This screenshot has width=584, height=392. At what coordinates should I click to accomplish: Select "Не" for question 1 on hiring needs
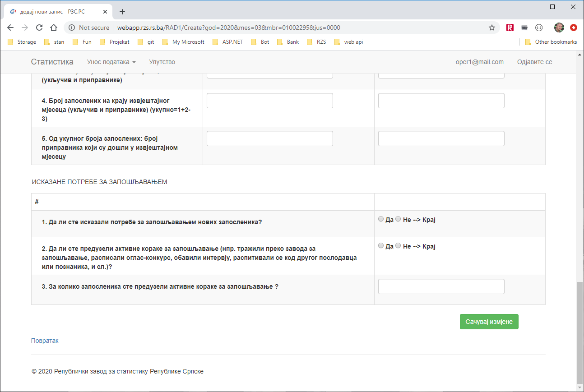click(398, 219)
